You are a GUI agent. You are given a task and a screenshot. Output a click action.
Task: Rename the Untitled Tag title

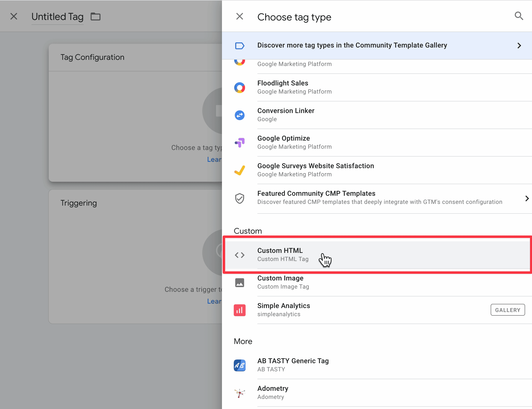coord(58,17)
